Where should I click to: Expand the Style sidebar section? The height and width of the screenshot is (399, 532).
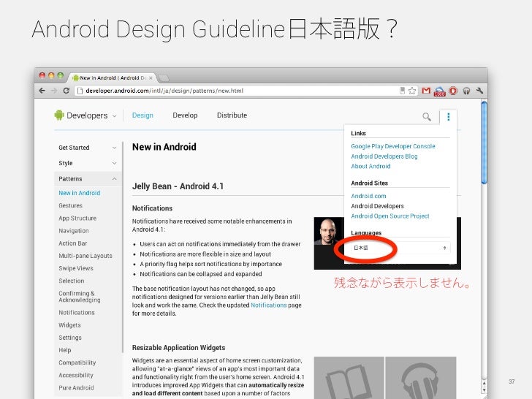pos(88,163)
